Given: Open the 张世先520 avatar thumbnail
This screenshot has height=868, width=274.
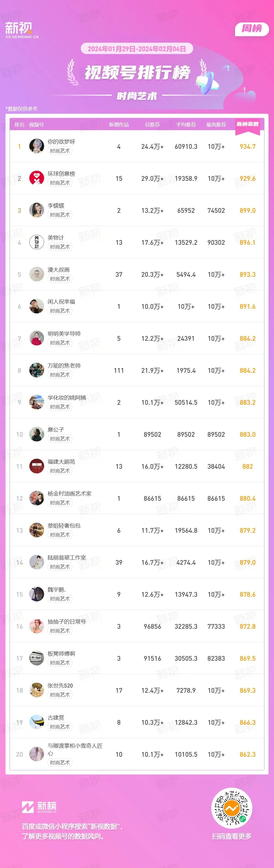Looking at the screenshot, I should coord(36,690).
